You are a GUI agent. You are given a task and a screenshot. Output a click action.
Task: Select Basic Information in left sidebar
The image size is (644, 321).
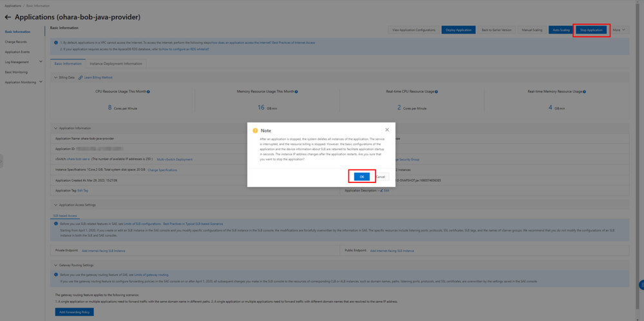point(17,32)
